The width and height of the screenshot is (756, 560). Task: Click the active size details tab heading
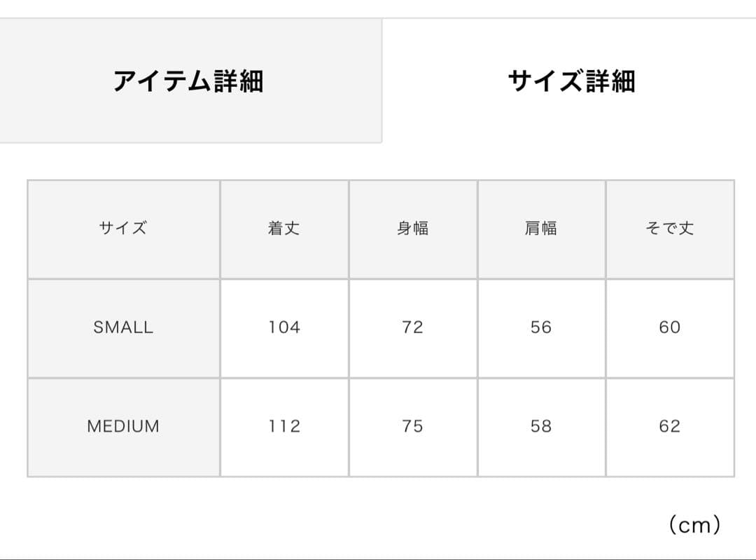(571, 81)
